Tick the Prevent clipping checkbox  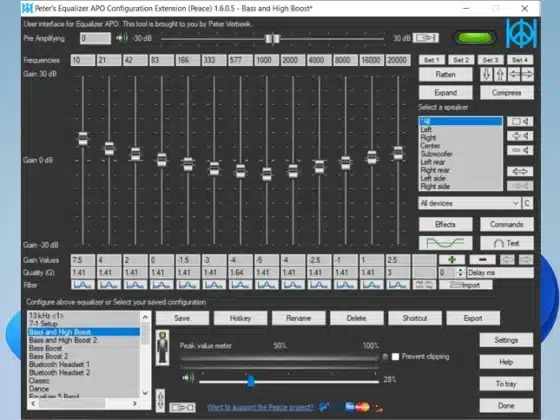pos(395,356)
